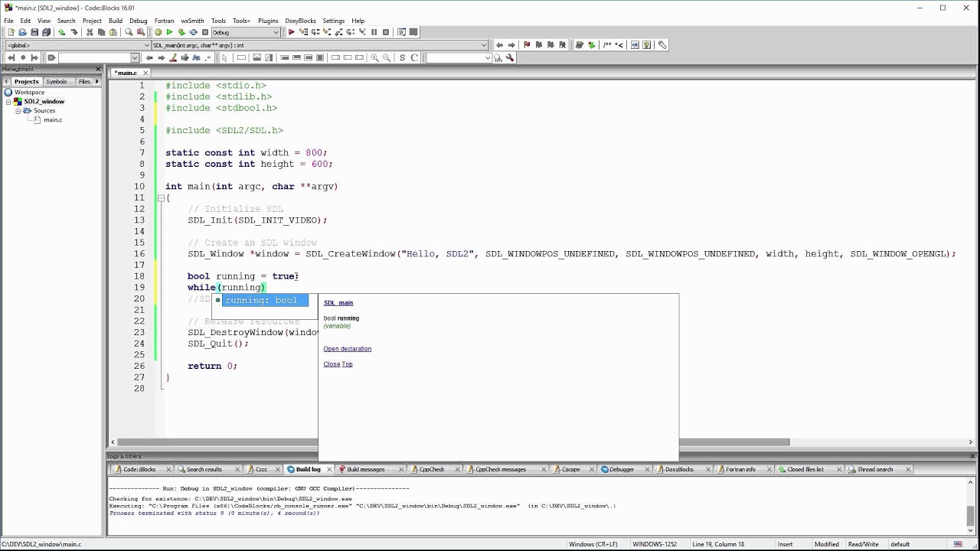
Task: Click the Zoom in icon
Action: tap(374, 57)
